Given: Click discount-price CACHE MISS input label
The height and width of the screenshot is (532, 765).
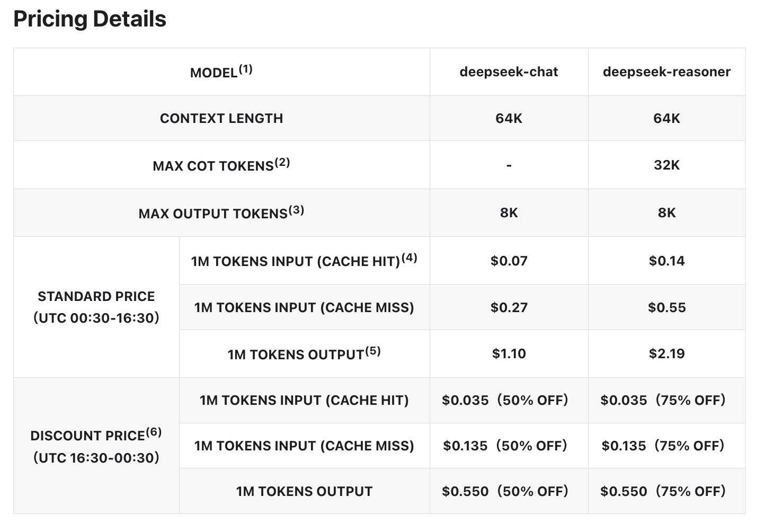Looking at the screenshot, I should pos(304,446).
